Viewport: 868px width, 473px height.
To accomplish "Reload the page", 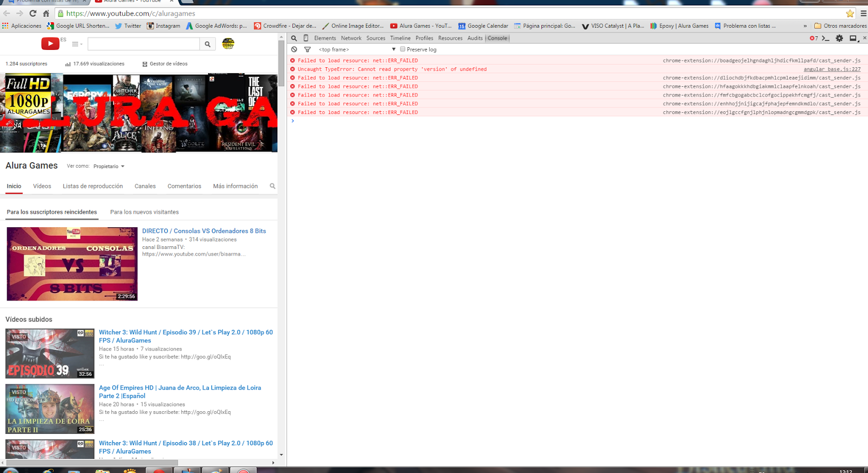I will [33, 14].
